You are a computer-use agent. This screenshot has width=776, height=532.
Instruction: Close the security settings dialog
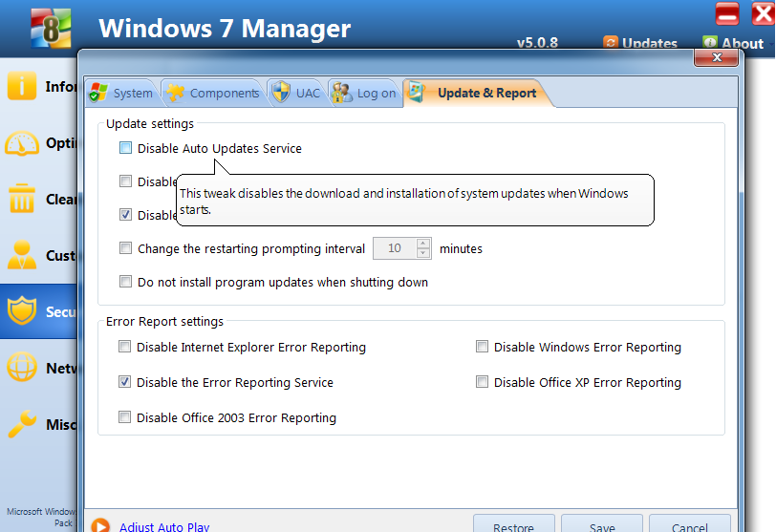tap(716, 57)
